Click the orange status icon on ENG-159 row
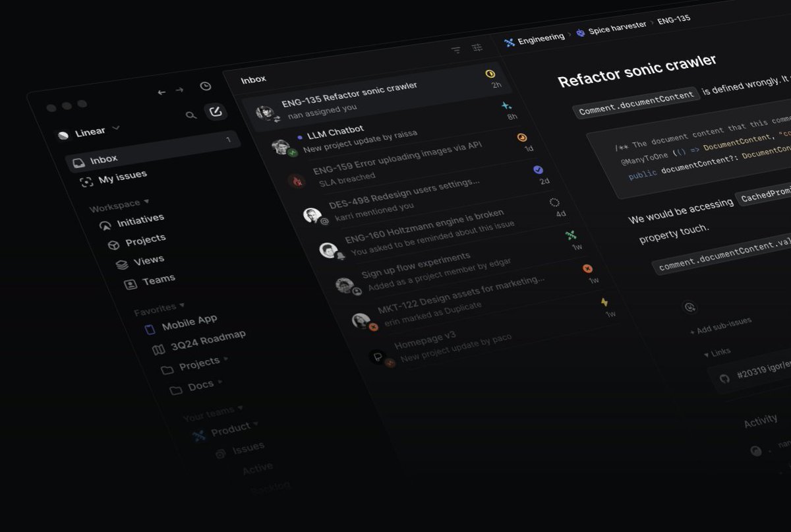 [x=522, y=137]
